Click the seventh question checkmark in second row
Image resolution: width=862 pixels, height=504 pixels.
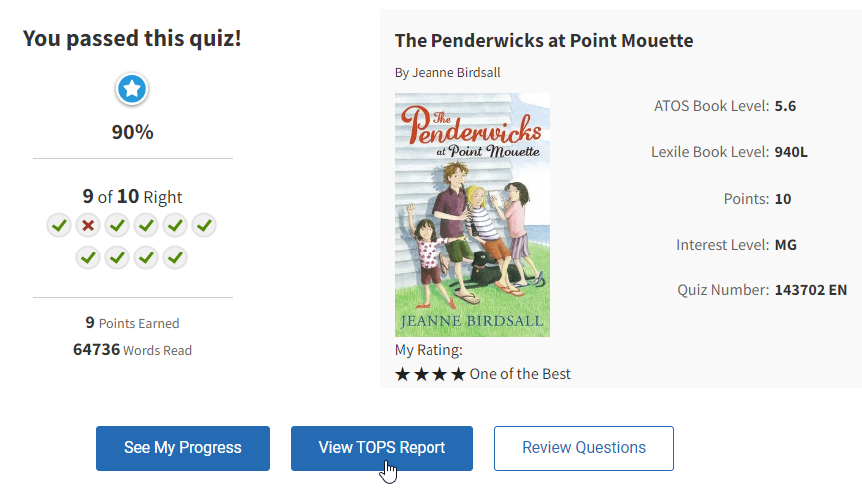[x=88, y=257]
